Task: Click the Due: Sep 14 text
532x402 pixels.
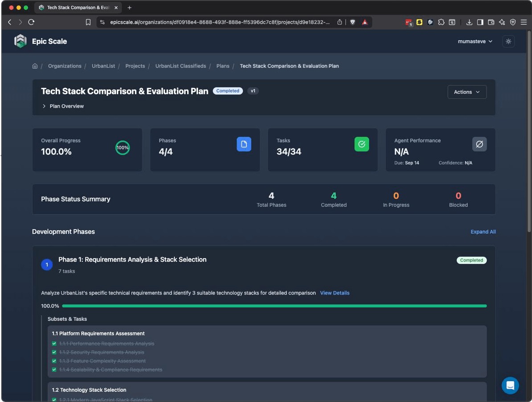Action: point(406,163)
